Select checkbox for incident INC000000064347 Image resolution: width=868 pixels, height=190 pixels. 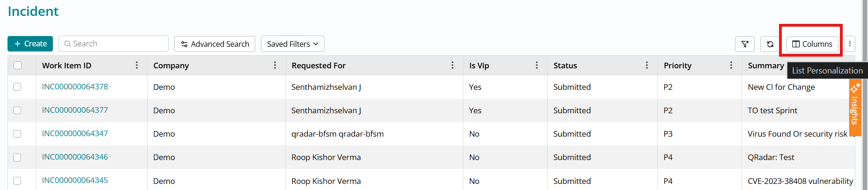(x=17, y=134)
